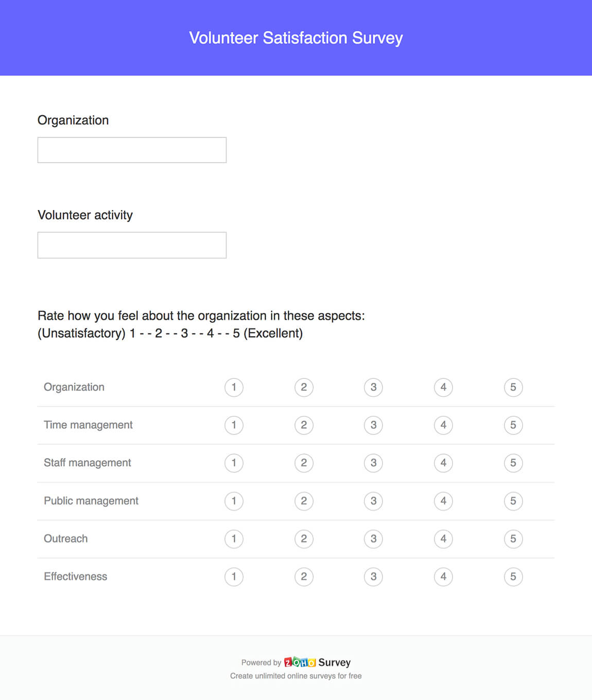Choose rating 3 for Time management
Viewport: 592px width, 700px height.
[373, 425]
